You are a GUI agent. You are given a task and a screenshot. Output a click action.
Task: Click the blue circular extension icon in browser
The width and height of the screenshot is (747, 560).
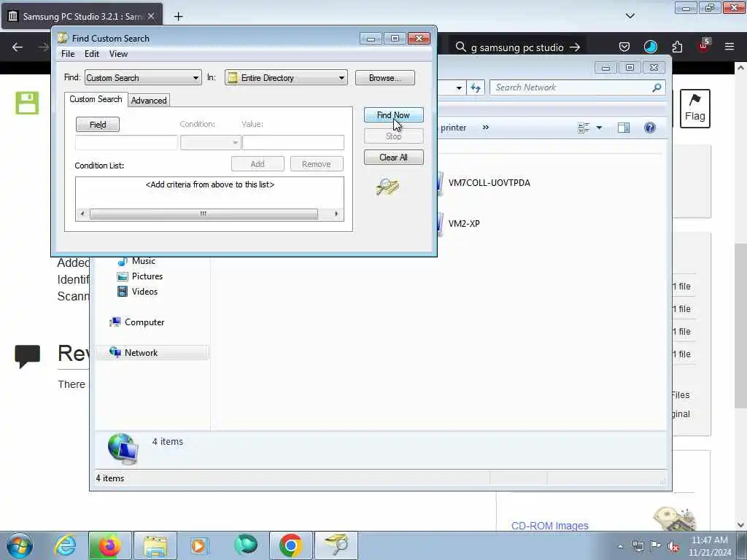[x=650, y=47]
